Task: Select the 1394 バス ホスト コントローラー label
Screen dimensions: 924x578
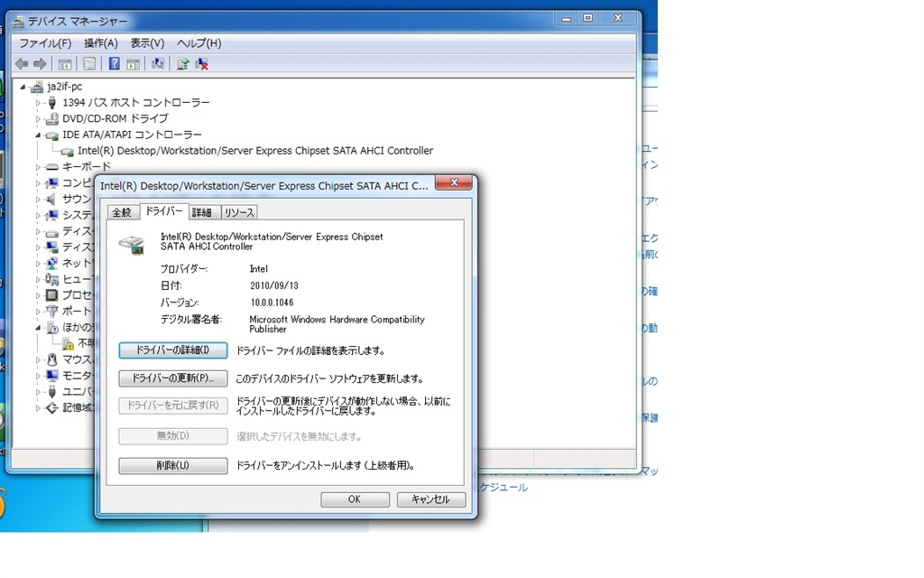Action: [136, 103]
